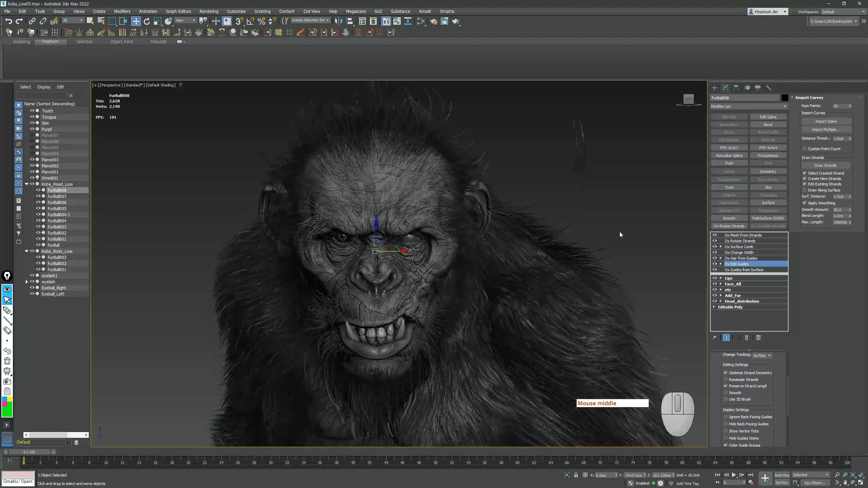This screenshot has width=868, height=488.
Task: Uncheck Apply Smoothing option
Action: pos(805,203)
